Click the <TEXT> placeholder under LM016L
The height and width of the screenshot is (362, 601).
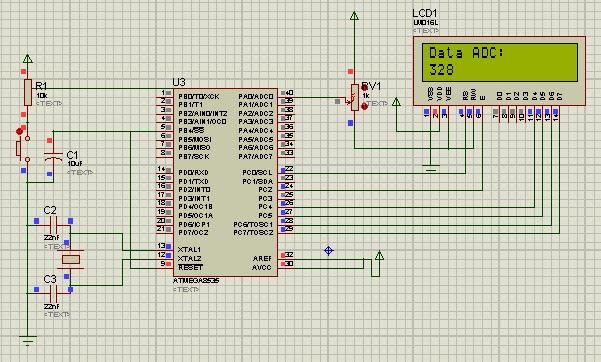pyautogui.click(x=426, y=31)
